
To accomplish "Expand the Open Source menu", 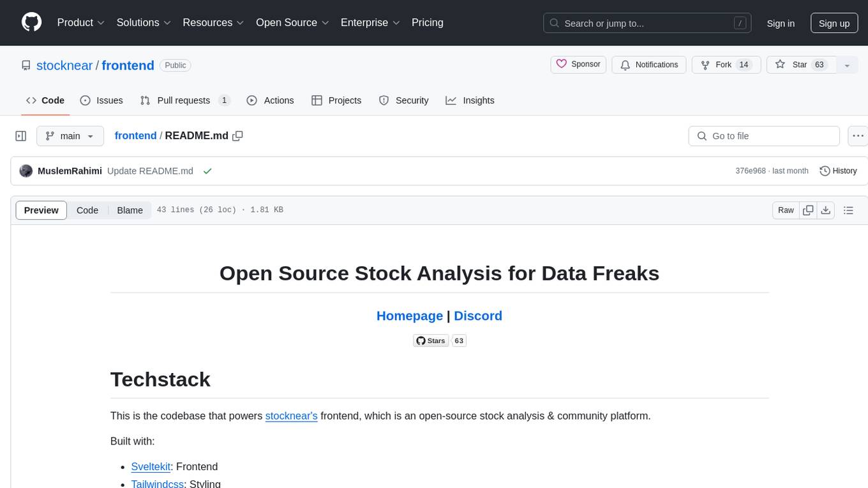I will coord(292,22).
